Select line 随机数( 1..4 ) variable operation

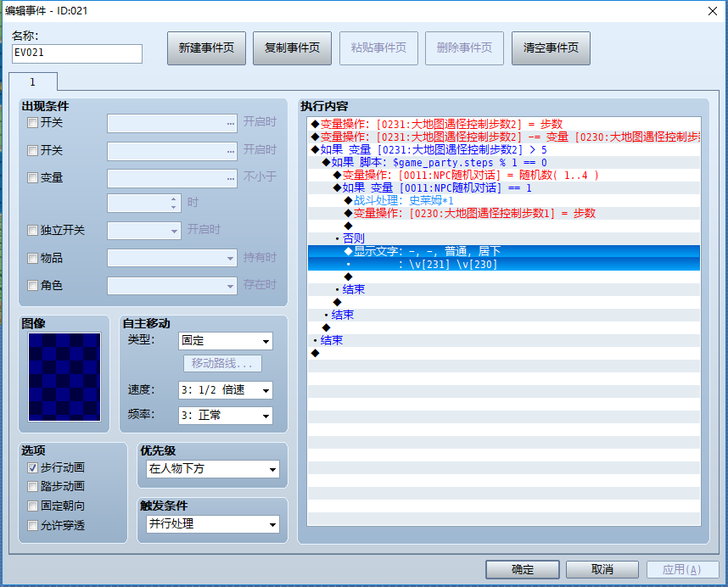(504, 175)
